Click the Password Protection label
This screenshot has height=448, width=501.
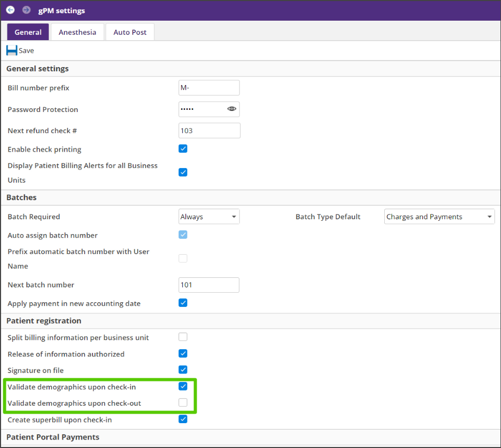(43, 109)
